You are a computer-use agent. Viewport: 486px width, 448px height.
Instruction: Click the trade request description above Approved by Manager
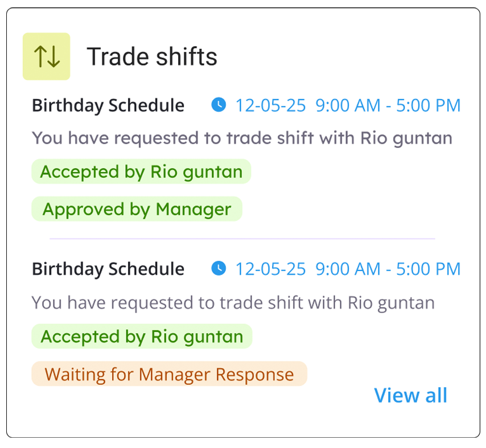(242, 138)
